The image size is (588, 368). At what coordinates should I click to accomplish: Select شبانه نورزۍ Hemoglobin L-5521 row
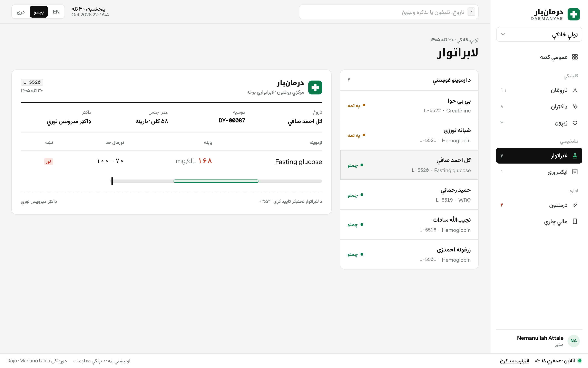tap(409, 135)
